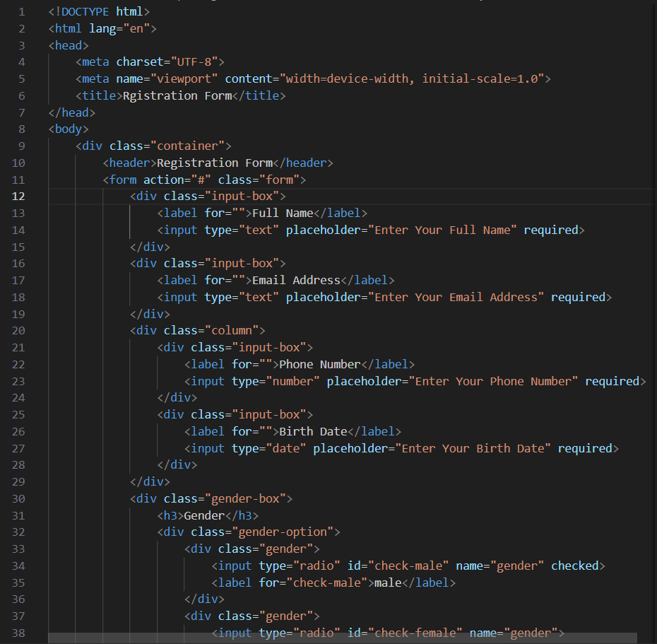
Task: Click the "gender-option" class value
Action: pos(283,532)
